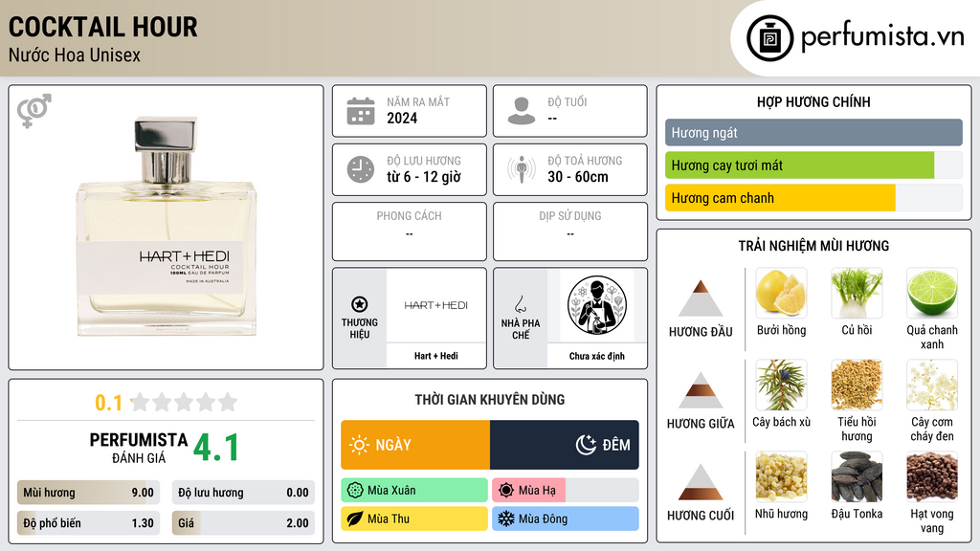Click the Thời gian khuyên dùng heading
The image size is (980, 551).
point(490,400)
